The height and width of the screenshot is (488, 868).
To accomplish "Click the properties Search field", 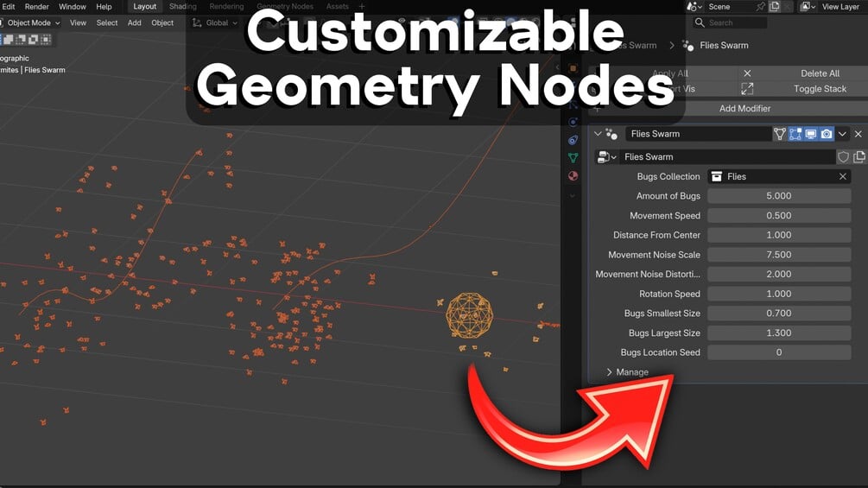I will 730,22.
